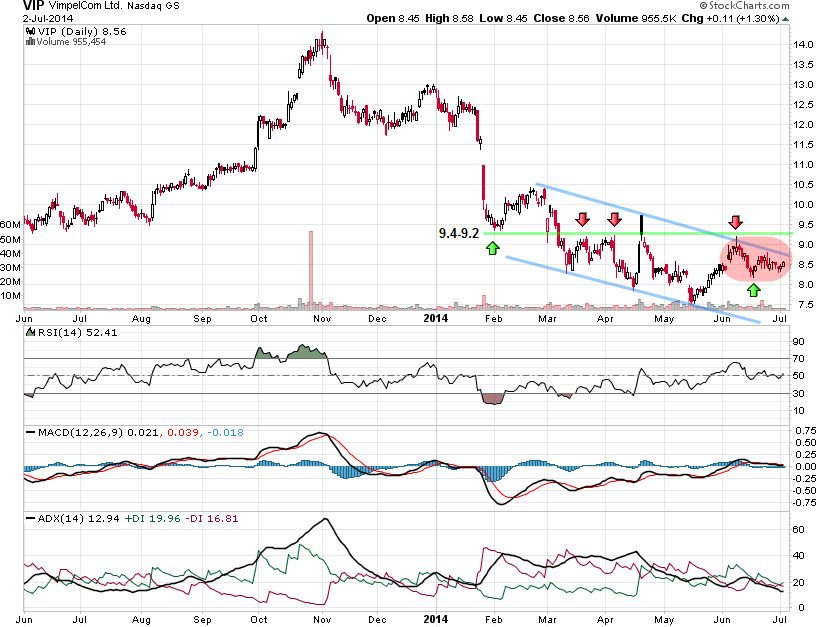Click the Nasdaq GS exchange label
Viewport: 816px width, 627px height.
[153, 6]
